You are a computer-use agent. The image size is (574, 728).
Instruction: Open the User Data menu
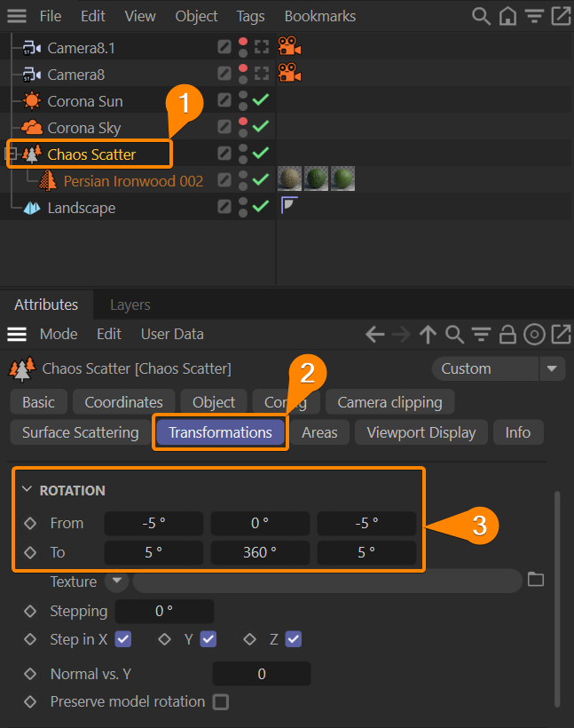pos(172,334)
